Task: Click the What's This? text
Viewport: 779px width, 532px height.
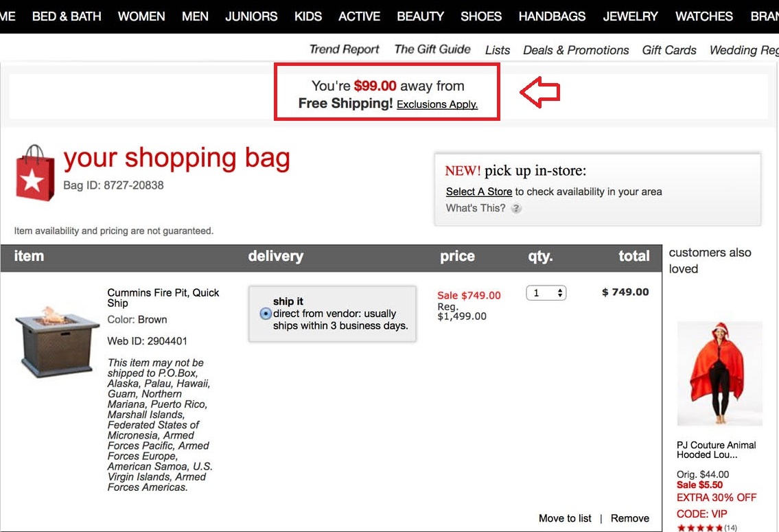Action: 476,208
